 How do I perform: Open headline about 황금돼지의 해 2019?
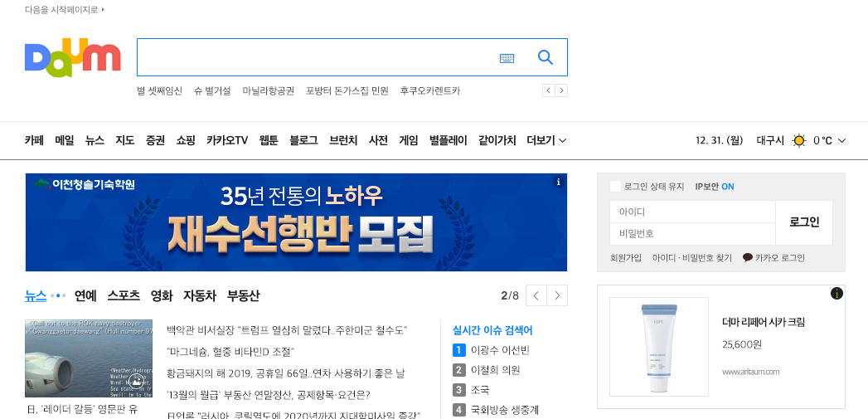click(286, 373)
